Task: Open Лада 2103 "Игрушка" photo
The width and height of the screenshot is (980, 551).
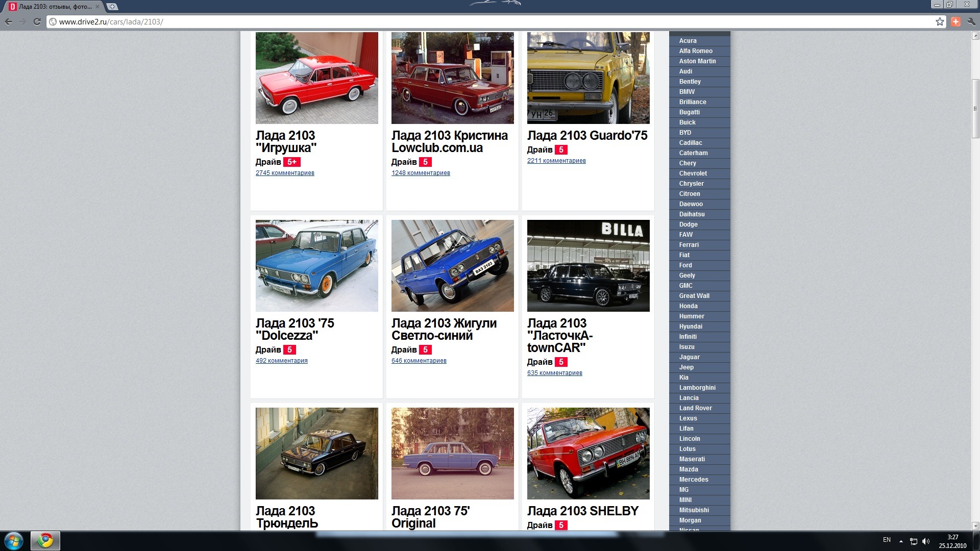Action: [x=317, y=78]
